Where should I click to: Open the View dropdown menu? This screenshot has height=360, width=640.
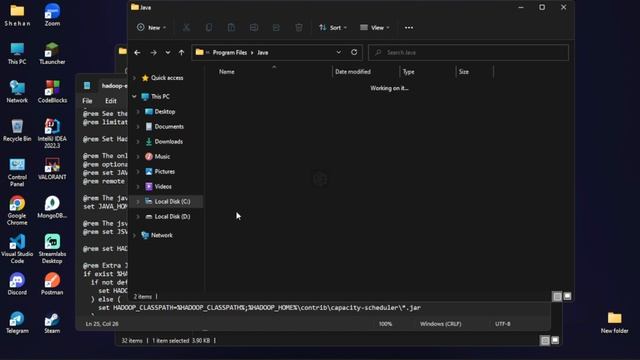pos(375,27)
